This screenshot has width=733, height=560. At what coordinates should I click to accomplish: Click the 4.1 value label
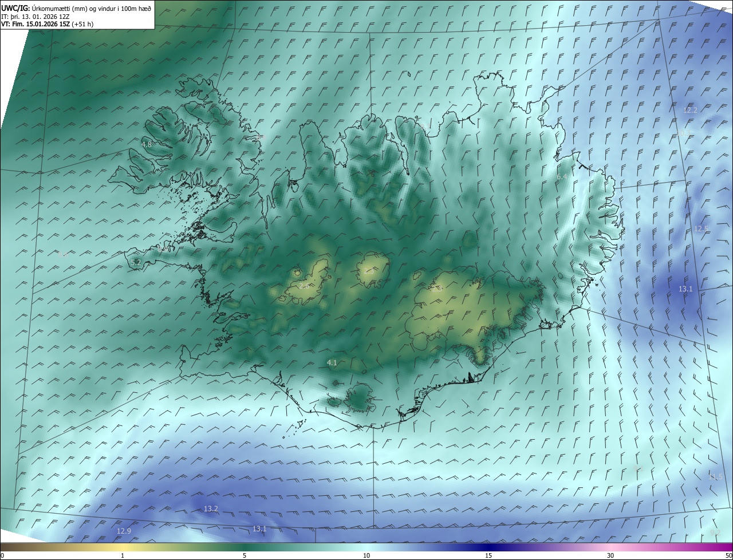point(332,363)
